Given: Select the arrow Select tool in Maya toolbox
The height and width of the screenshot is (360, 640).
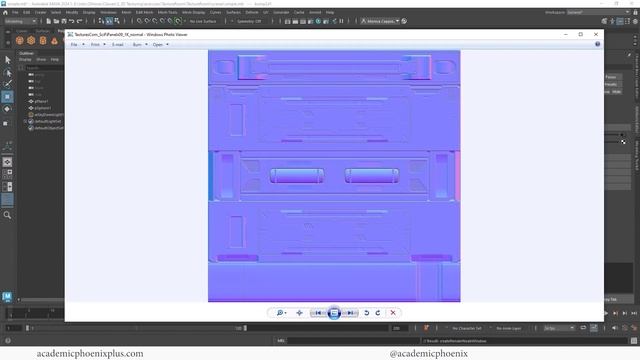Looking at the screenshot, I should tap(8, 60).
